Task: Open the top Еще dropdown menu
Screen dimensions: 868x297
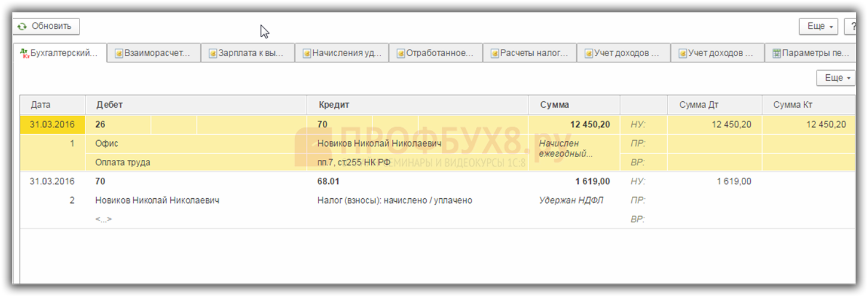Action: [820, 27]
